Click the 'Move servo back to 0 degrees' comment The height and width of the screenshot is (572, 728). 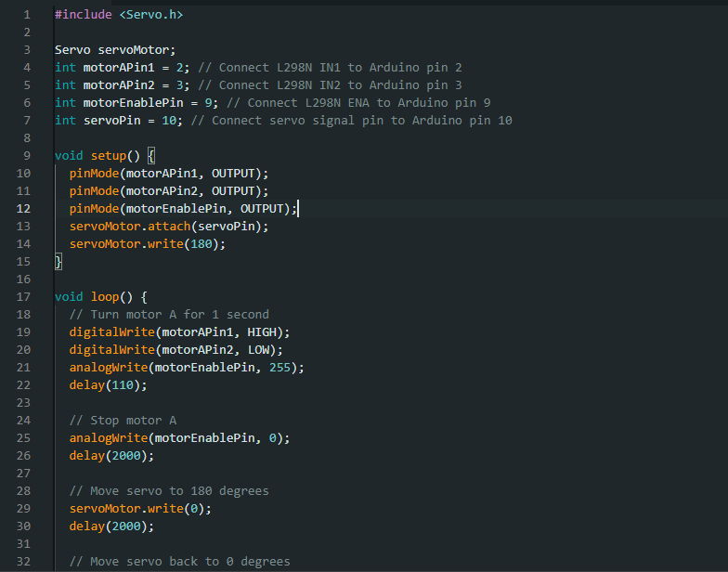click(x=180, y=562)
